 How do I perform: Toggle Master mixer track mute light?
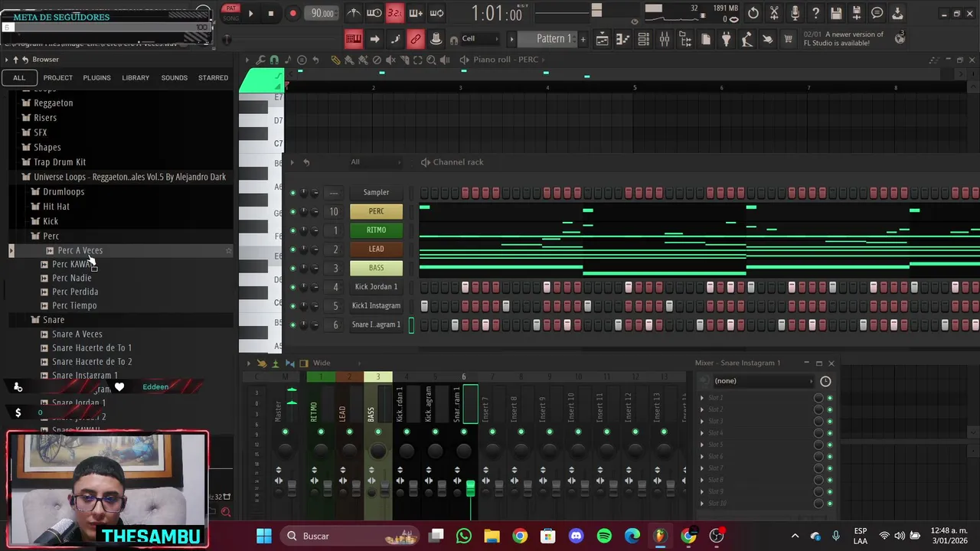(285, 432)
